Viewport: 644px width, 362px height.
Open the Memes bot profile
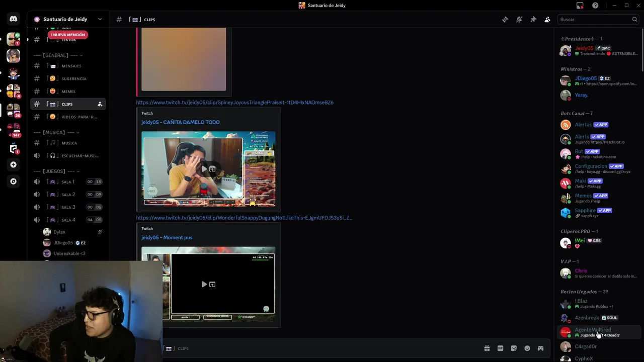pyautogui.click(x=599, y=198)
